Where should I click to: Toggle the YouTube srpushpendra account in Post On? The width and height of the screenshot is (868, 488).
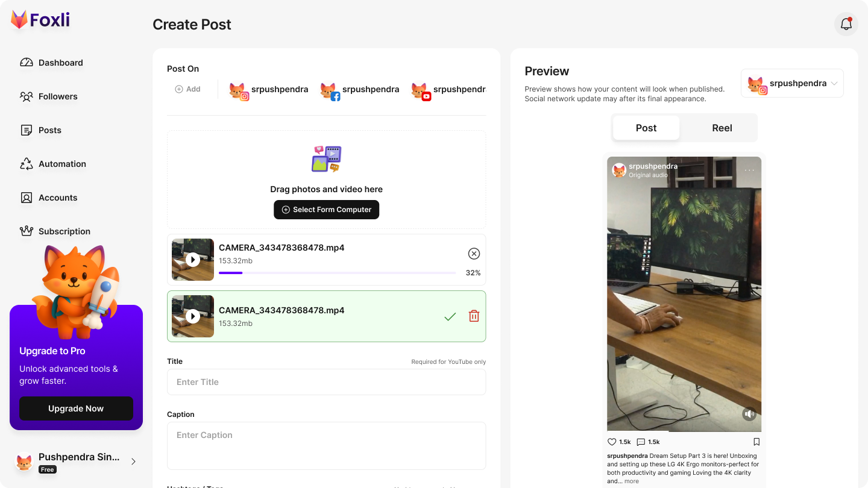(x=449, y=90)
